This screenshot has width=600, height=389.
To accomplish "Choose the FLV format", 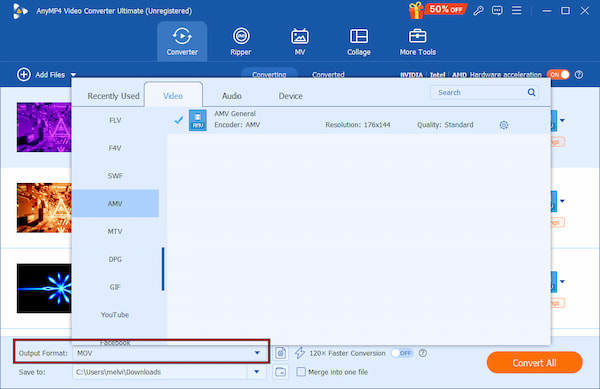I will [x=115, y=120].
